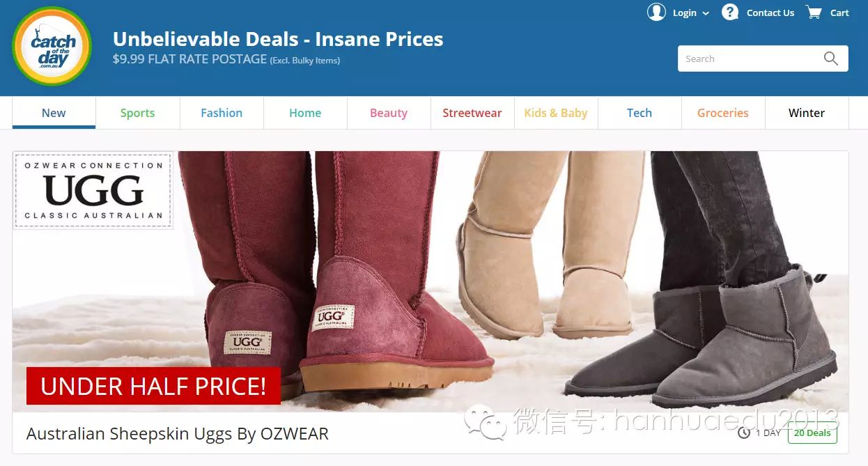Click the user profile icon beside Login

coord(656,13)
